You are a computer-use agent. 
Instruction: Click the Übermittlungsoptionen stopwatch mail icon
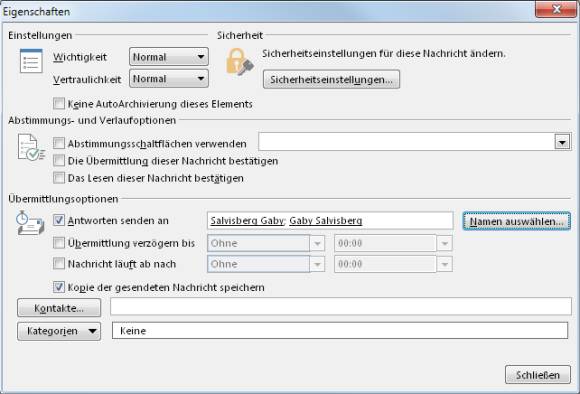pos(30,223)
